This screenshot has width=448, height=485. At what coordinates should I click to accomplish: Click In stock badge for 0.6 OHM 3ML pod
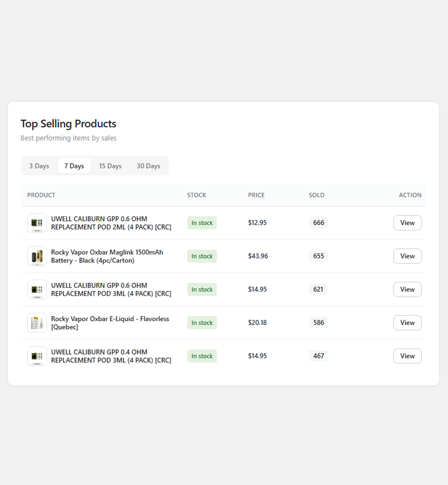[x=202, y=289]
